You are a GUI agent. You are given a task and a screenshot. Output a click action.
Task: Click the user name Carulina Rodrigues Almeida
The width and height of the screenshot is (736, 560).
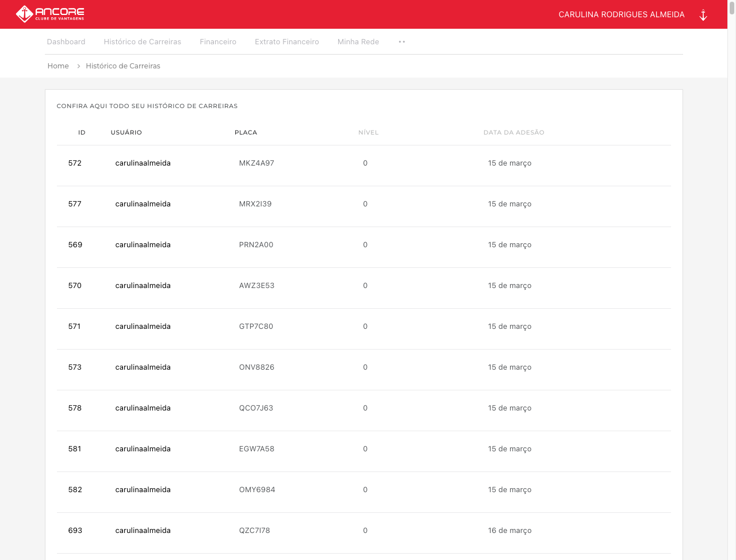(x=621, y=14)
